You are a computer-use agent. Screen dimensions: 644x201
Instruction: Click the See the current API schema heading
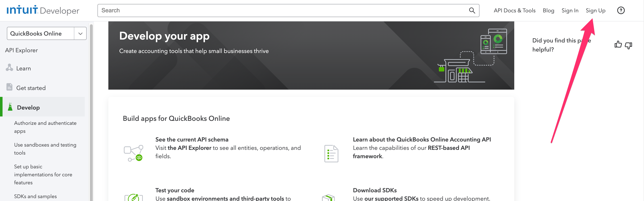pos(192,140)
